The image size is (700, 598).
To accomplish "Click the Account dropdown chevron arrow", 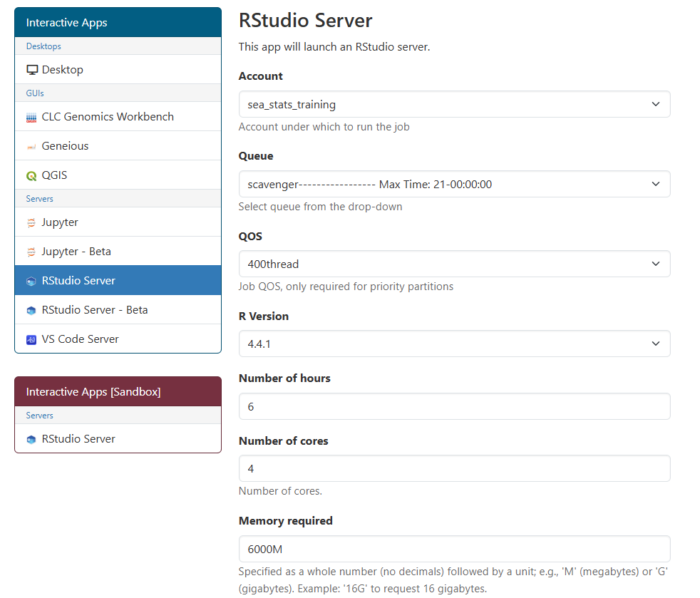I will [x=655, y=105].
